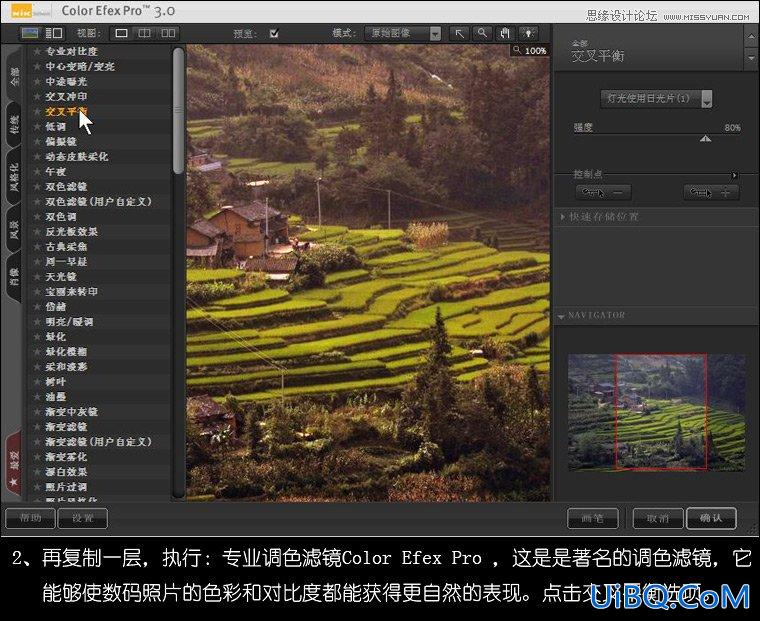Click the add control point plus button

click(x=711, y=193)
